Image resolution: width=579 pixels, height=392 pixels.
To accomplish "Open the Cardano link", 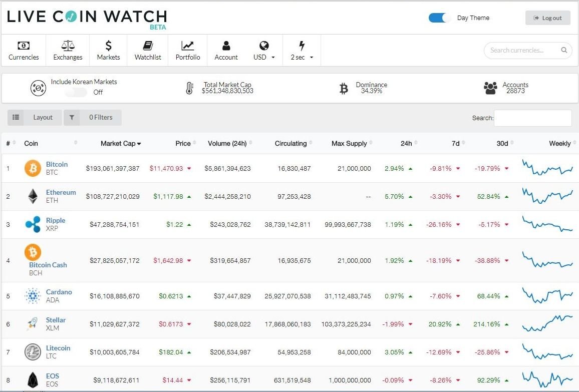I will [59, 292].
